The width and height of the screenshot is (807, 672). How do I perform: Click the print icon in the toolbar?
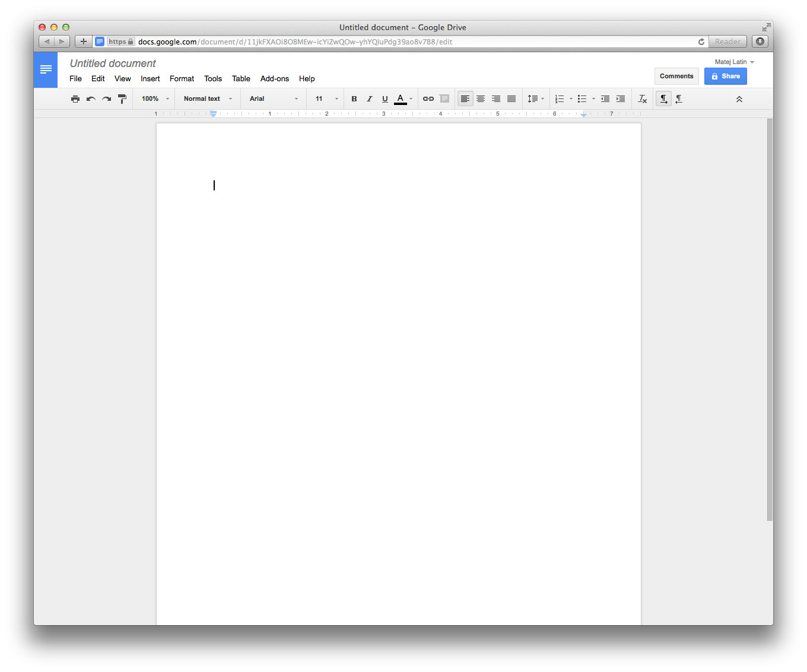(75, 99)
